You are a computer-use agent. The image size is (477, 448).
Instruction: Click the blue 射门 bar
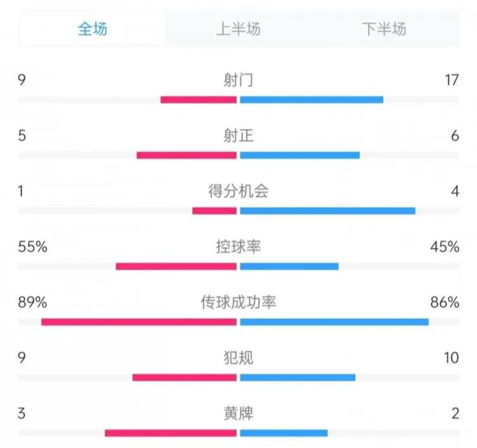(x=312, y=99)
